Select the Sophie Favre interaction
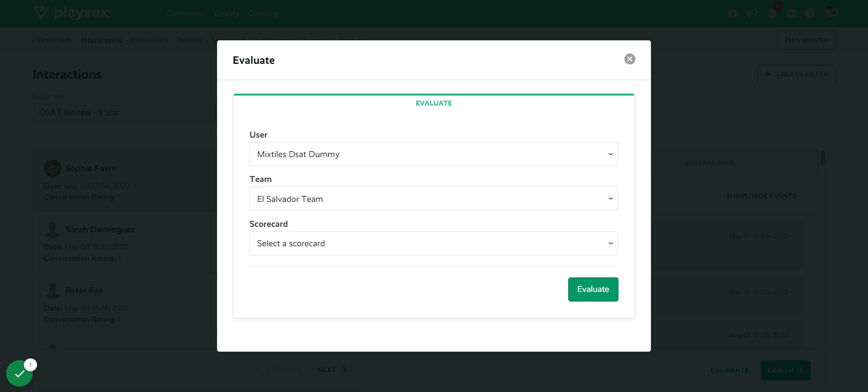The height and width of the screenshot is (392, 868). point(125,181)
